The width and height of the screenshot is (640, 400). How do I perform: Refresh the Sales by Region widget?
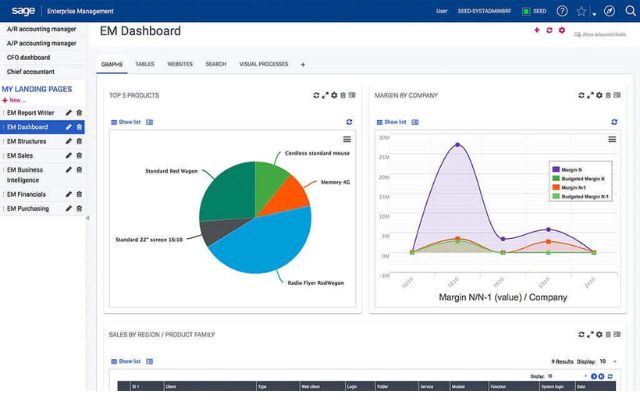pyautogui.click(x=581, y=334)
